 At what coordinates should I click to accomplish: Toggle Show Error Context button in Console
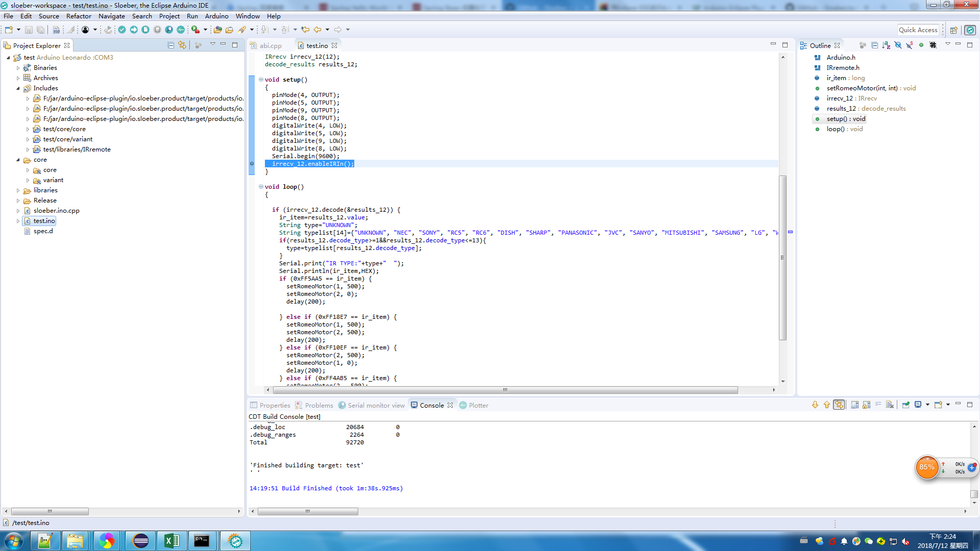(839, 405)
